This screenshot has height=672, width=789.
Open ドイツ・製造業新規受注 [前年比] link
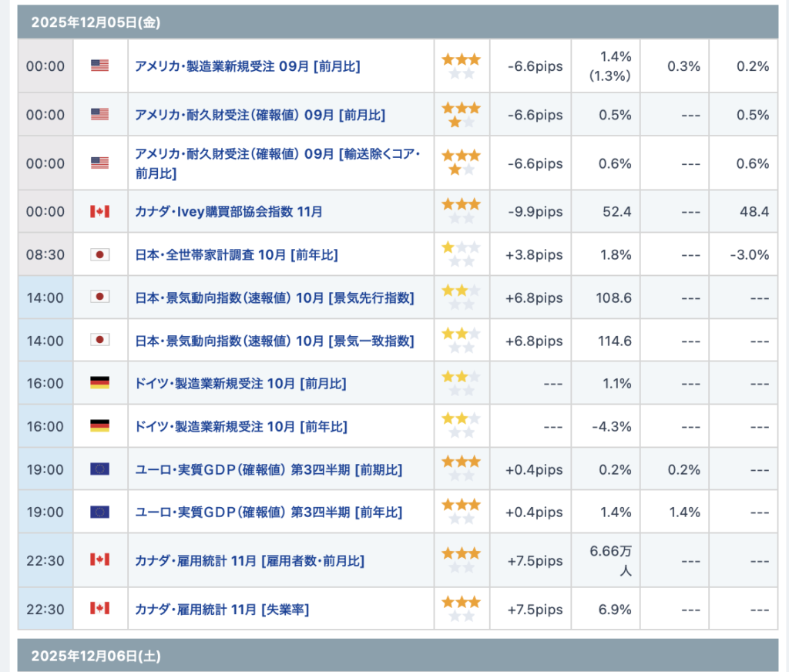(x=240, y=426)
